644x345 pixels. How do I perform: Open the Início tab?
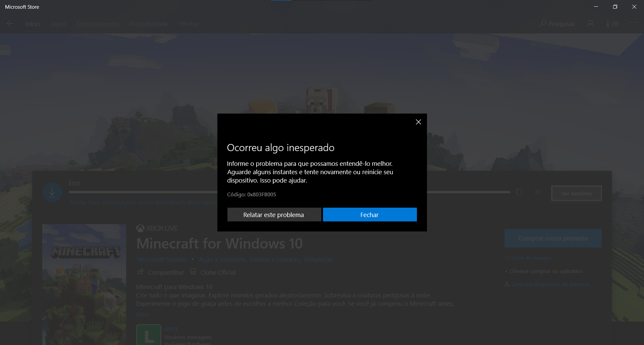(x=33, y=24)
